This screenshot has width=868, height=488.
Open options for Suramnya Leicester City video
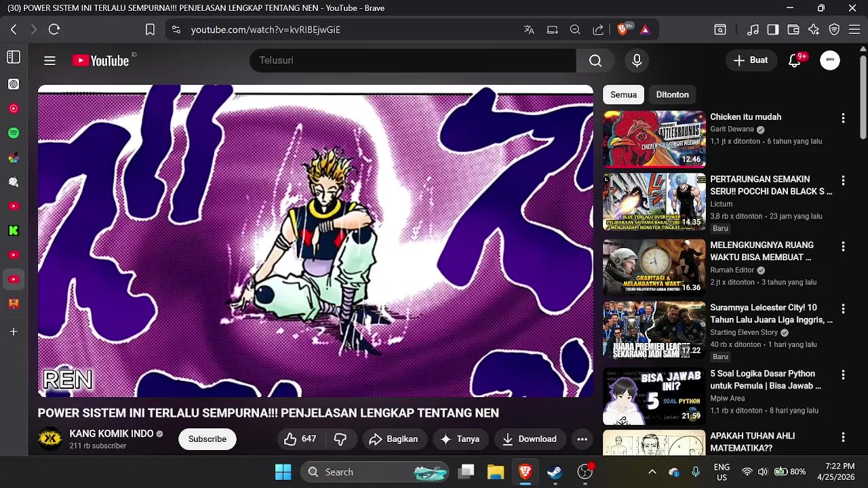(843, 308)
